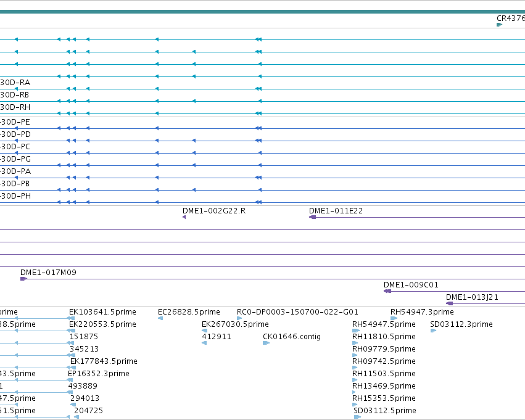The image size is (525, 420).
Task: Select the DME1-009C01 arrow glyph
Action: (387, 291)
